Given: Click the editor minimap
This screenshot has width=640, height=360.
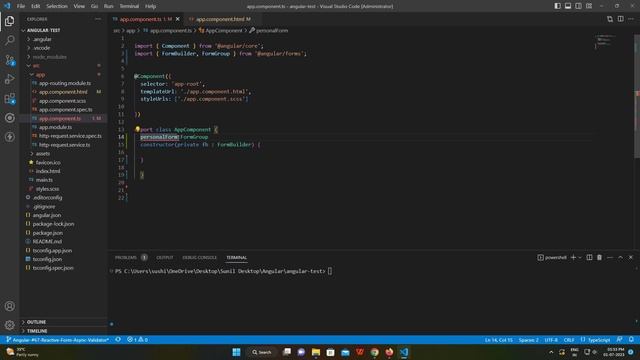Looking at the screenshot, I should [606, 41].
